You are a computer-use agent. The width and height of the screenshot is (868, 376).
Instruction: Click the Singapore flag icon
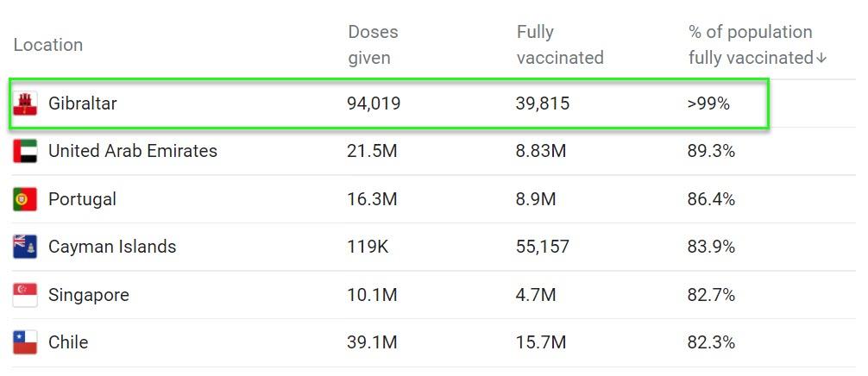point(25,295)
